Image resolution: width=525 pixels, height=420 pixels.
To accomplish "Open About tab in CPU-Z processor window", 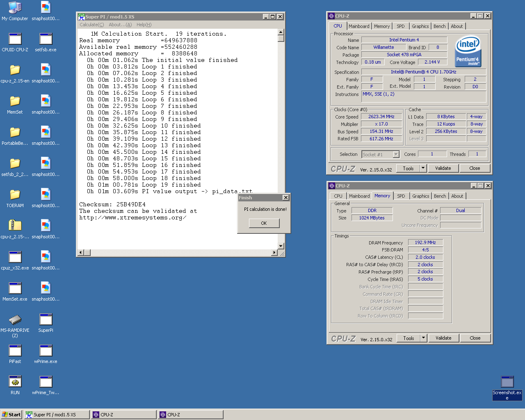I will 457,26.
